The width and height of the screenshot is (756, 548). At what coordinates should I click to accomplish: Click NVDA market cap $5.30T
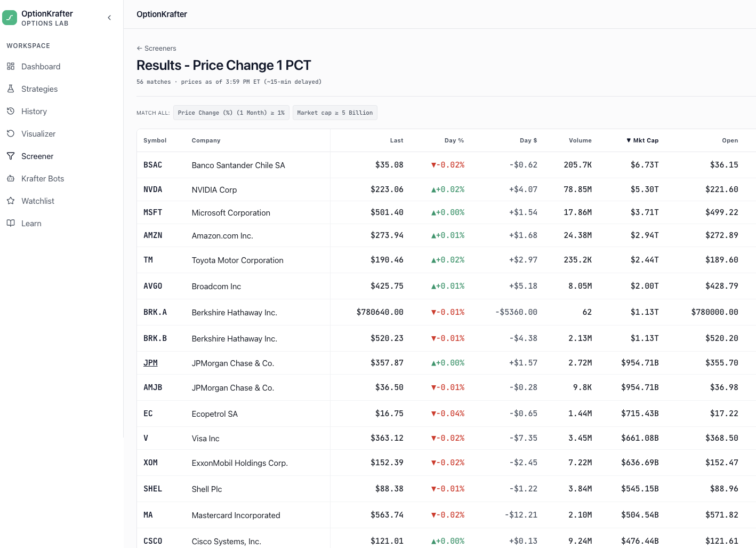[645, 189]
